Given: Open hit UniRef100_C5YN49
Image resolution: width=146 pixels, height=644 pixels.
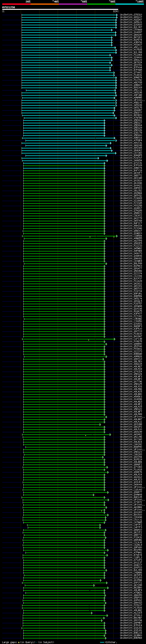Looking at the screenshot, I should click(131, 30).
